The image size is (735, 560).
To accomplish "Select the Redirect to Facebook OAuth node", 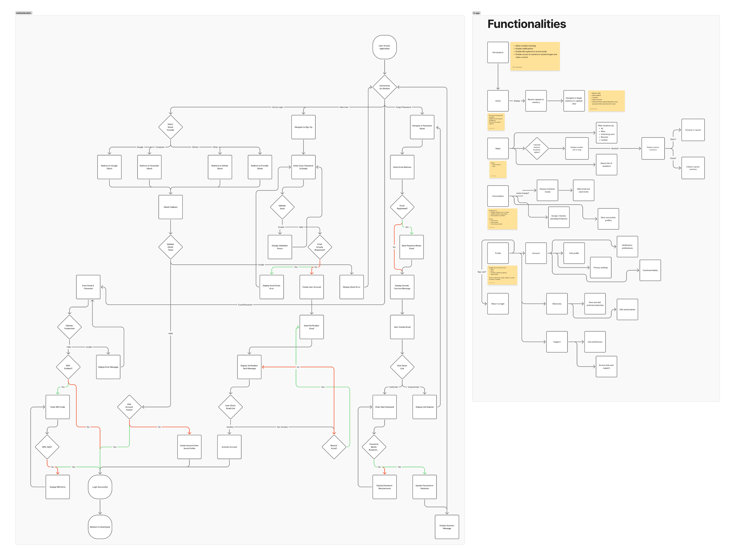I will click(149, 167).
